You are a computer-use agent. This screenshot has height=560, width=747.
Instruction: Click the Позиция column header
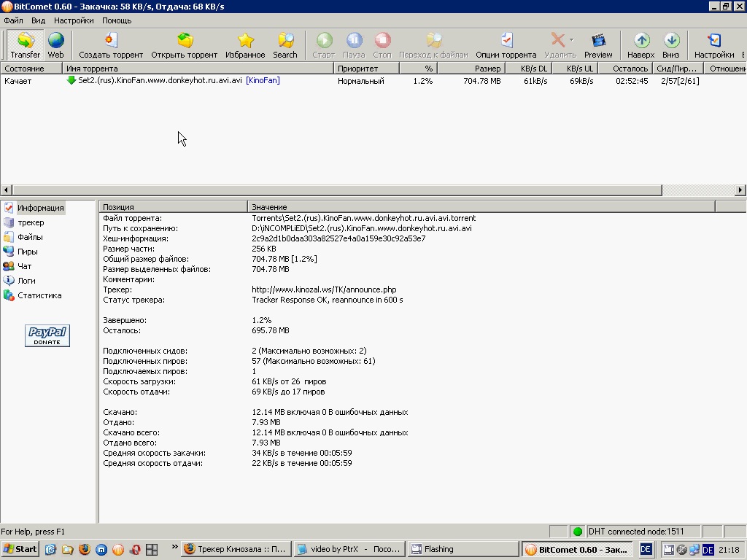pos(174,207)
